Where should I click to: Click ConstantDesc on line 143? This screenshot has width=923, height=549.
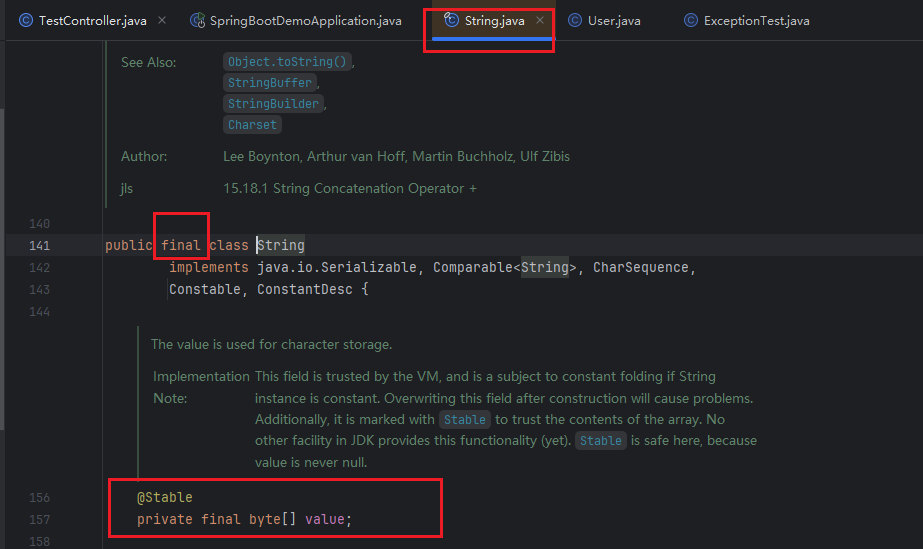tap(305, 290)
